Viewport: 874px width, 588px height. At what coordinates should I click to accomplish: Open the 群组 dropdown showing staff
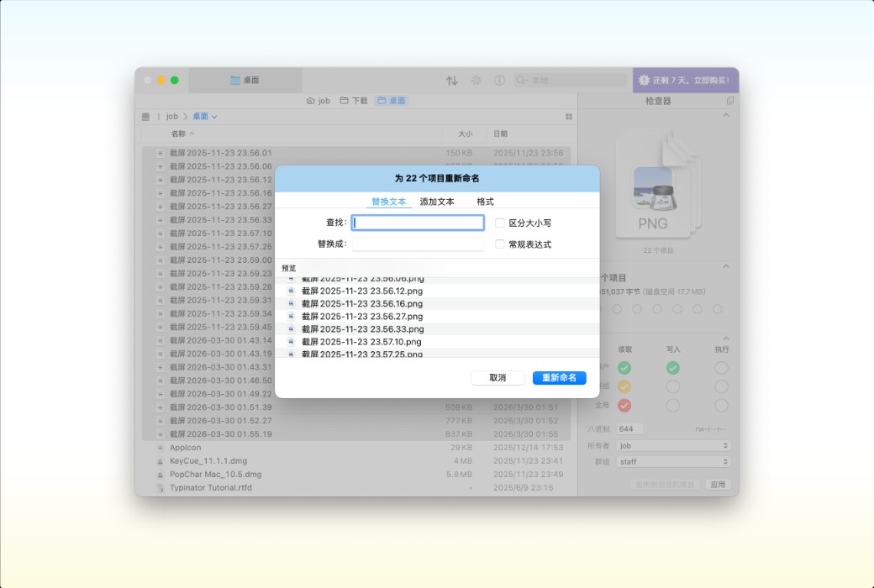[x=672, y=461]
